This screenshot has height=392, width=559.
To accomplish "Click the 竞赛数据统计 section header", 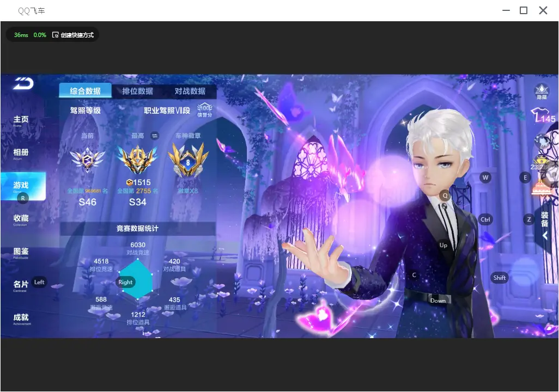I will pos(138,229).
